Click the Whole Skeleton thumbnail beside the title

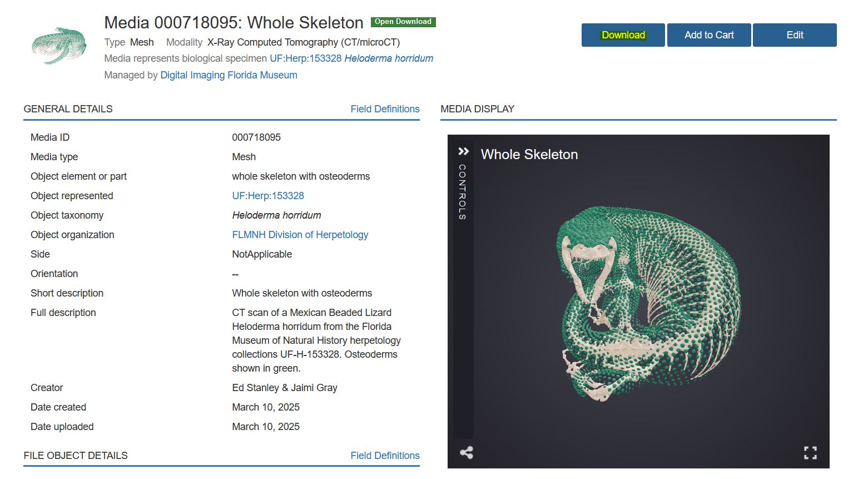59,46
